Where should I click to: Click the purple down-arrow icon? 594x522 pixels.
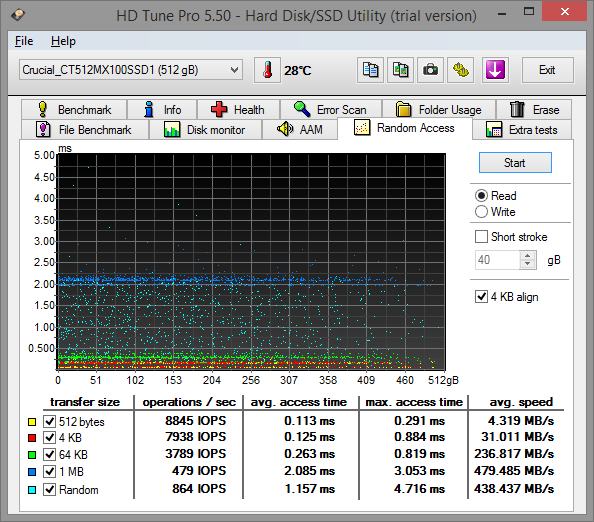[495, 70]
